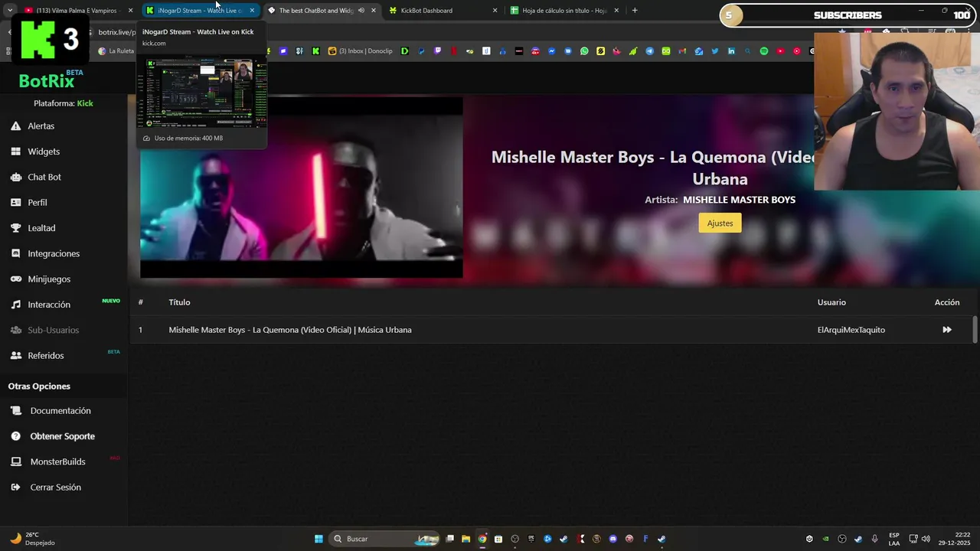Click the Acción column header
The height and width of the screenshot is (551, 980).
[x=947, y=302]
